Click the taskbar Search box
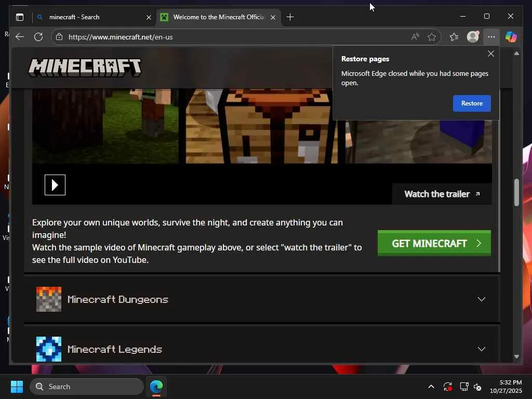Image resolution: width=532 pixels, height=399 pixels. 87,387
